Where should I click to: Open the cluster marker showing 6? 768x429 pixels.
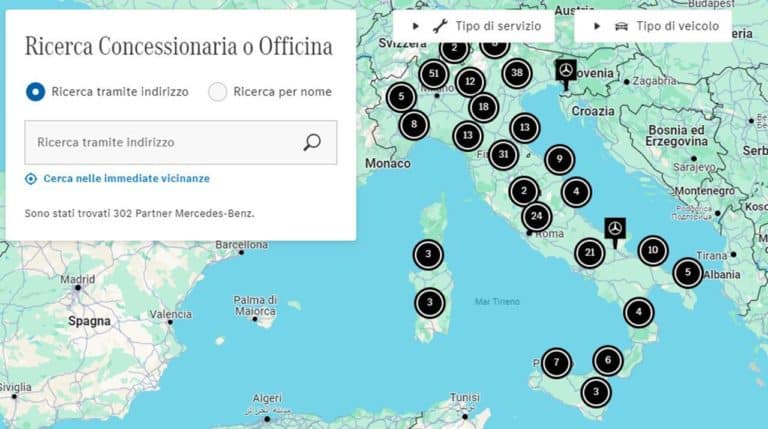tap(608, 360)
